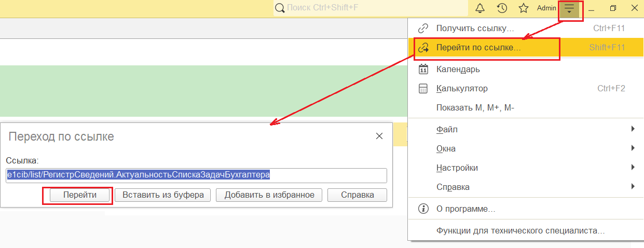This screenshot has height=248, width=644.
Task: Click the Calendar icon in menu
Action: [x=423, y=69]
